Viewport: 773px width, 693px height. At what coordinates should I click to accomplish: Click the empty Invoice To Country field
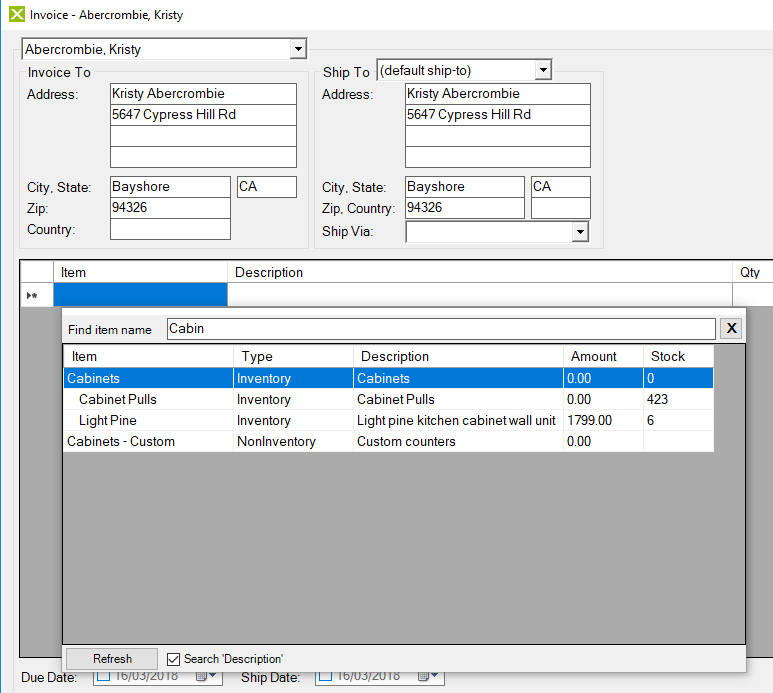170,229
